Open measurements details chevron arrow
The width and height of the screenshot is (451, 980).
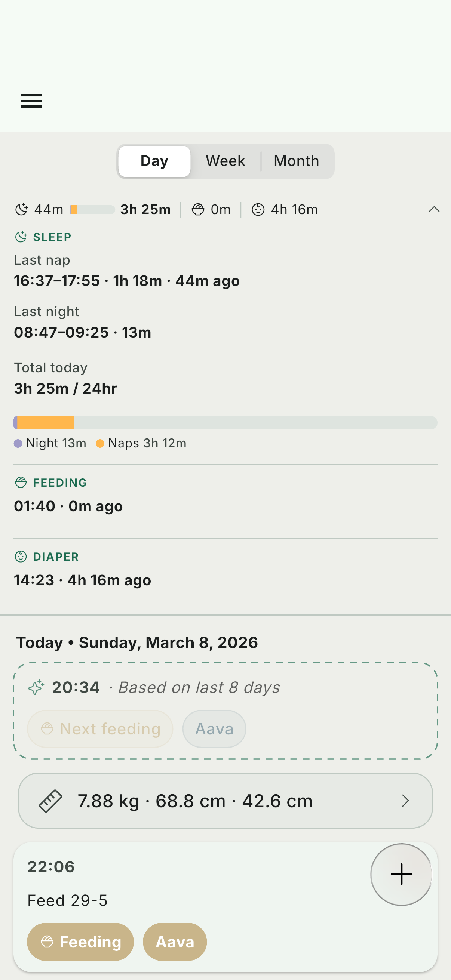pyautogui.click(x=406, y=801)
